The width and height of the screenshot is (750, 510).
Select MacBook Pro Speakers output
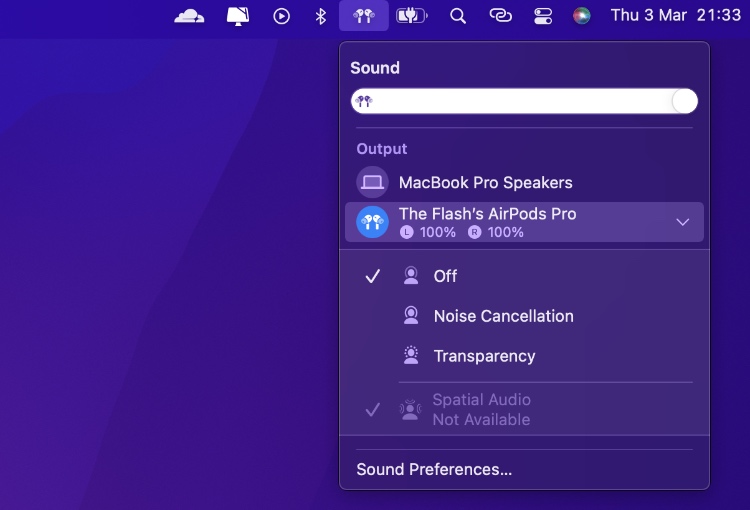pos(524,182)
